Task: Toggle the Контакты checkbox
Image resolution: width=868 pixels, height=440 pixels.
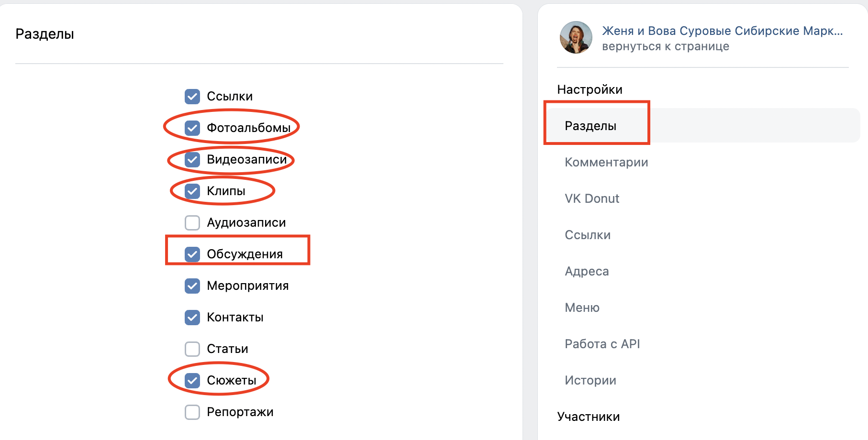Action: coord(192,317)
